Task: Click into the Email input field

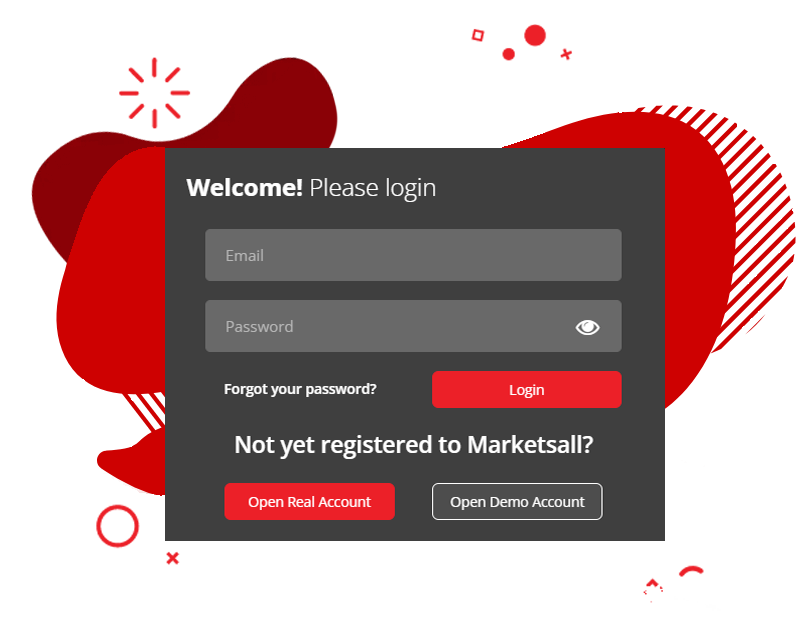Action: (413, 255)
